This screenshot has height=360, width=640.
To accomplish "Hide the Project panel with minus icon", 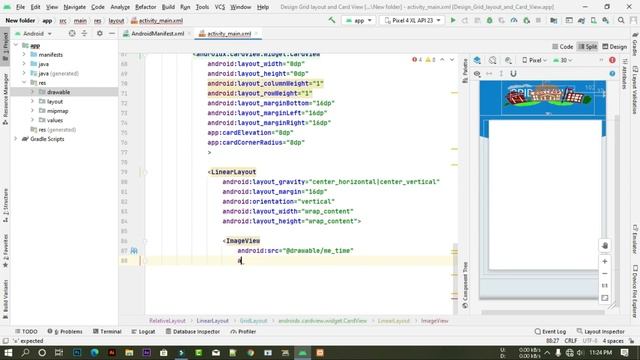I will click(112, 33).
